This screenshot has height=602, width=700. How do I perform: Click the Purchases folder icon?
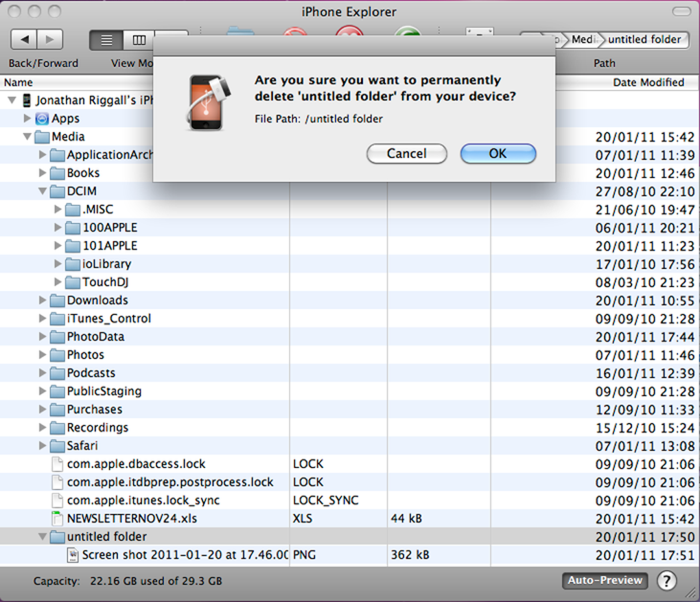coord(57,410)
